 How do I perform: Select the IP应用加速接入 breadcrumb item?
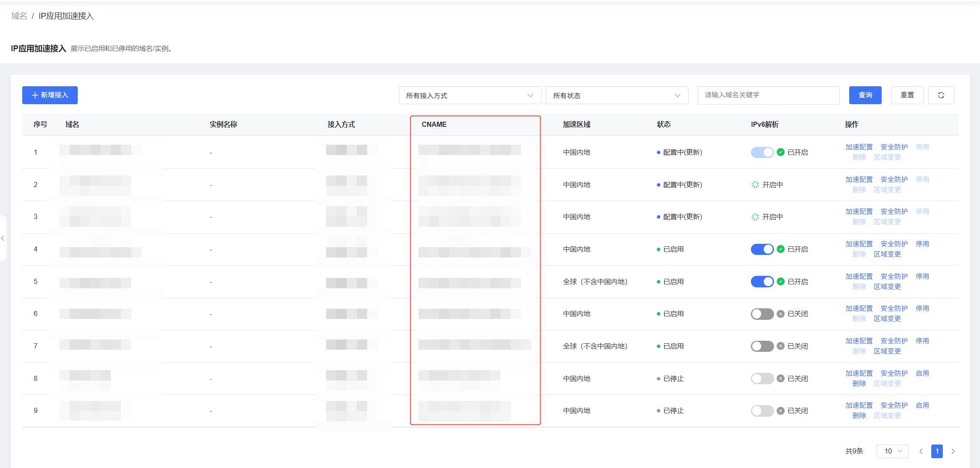(67, 16)
